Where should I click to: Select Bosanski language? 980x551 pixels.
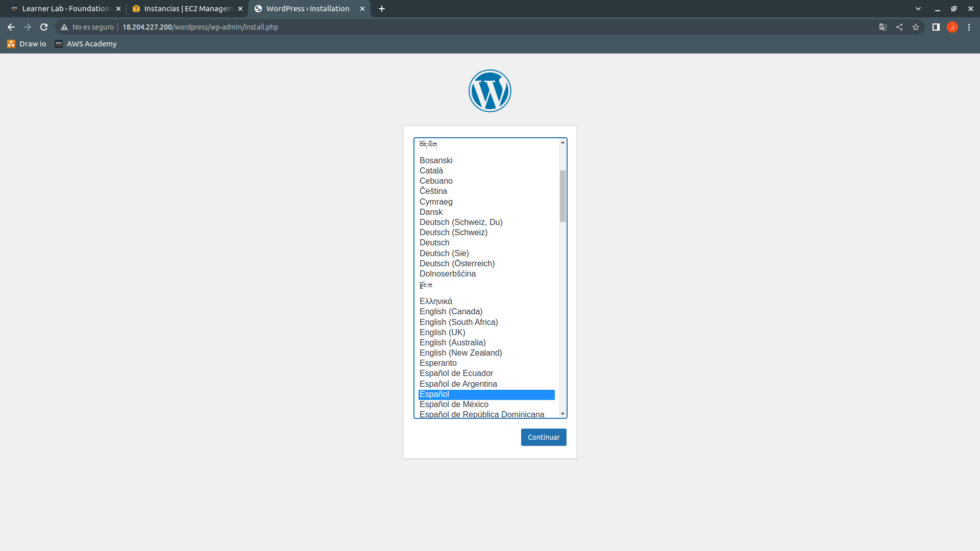[x=486, y=160]
